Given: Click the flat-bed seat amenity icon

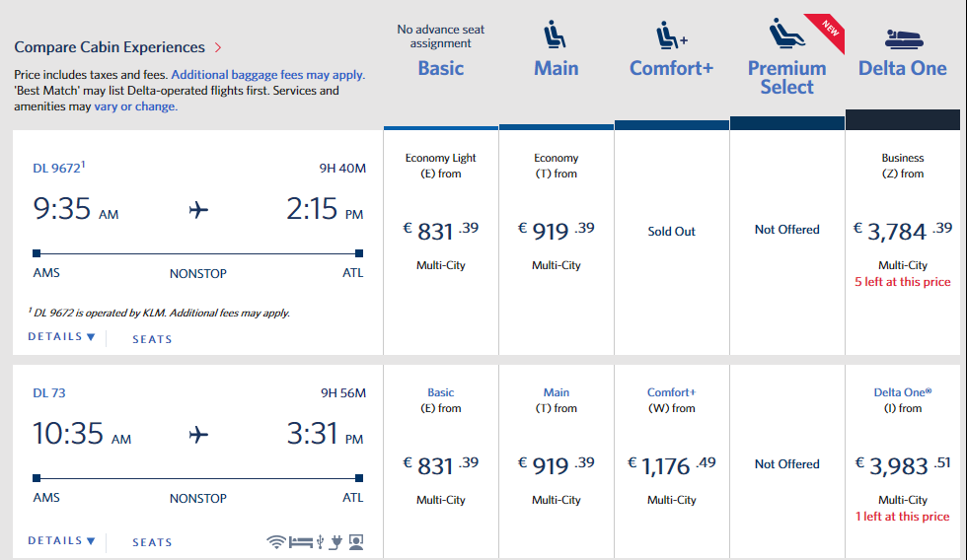Looking at the screenshot, I should pyautogui.click(x=301, y=541).
